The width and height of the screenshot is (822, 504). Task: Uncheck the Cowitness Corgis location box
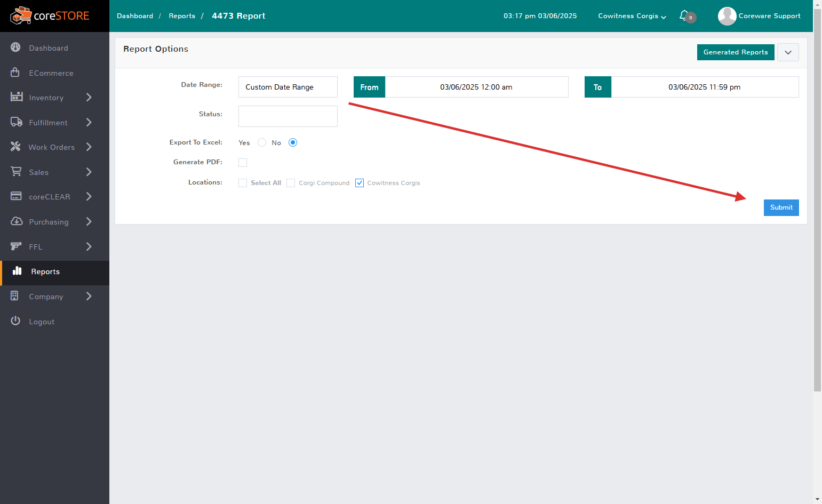tap(360, 183)
